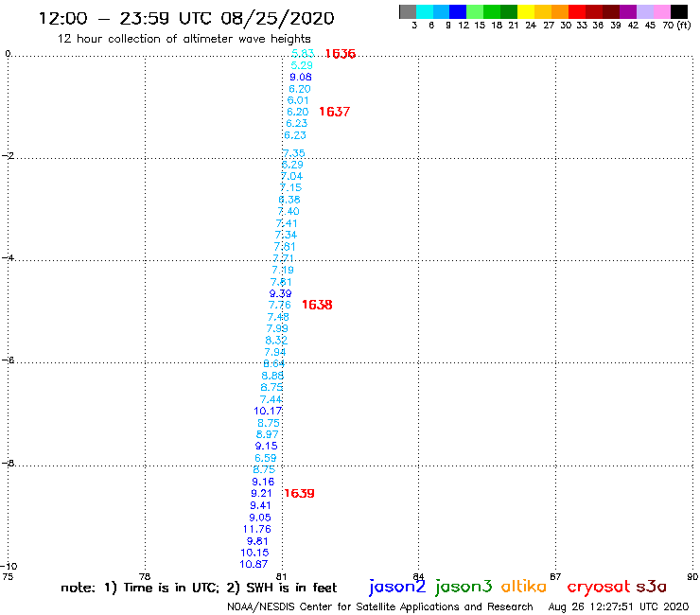Select the red time label 1638
Image resolution: width=700 pixels, height=615 pixels.
[317, 305]
